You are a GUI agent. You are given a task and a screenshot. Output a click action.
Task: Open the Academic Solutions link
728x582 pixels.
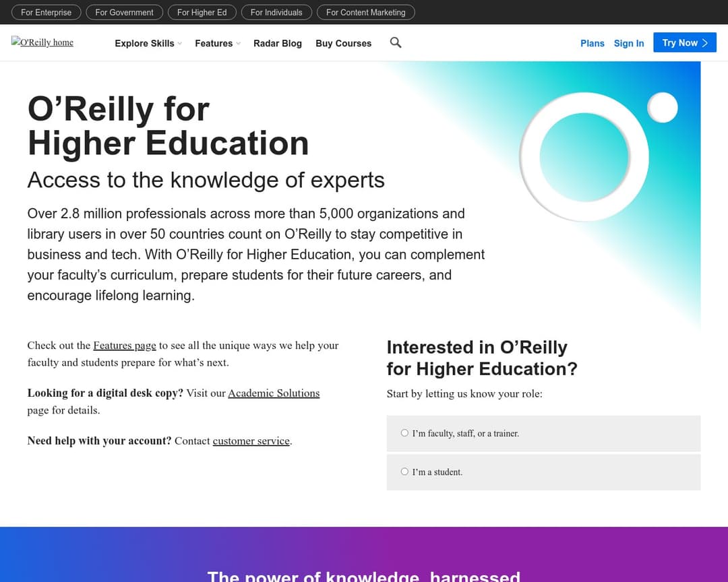274,393
